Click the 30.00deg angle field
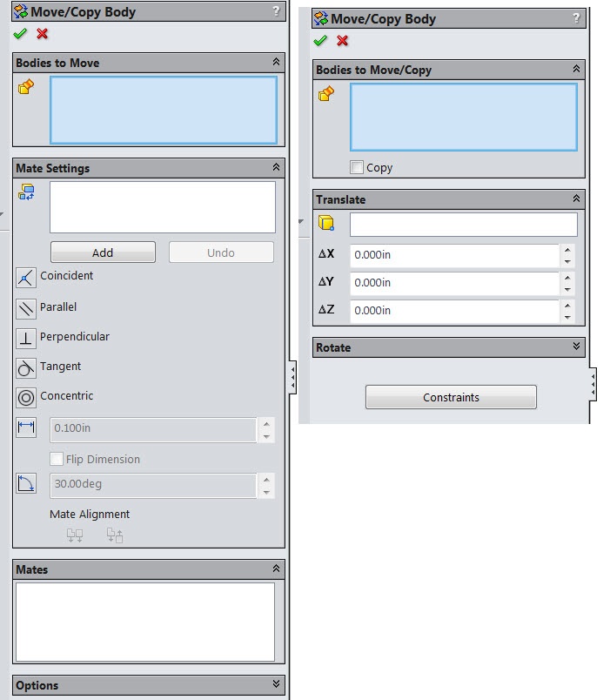 (153, 485)
